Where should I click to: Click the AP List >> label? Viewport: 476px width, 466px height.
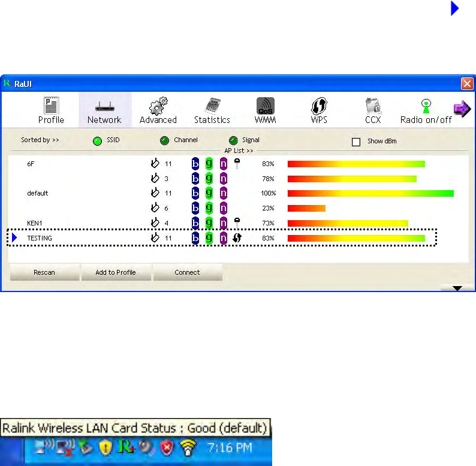point(239,151)
